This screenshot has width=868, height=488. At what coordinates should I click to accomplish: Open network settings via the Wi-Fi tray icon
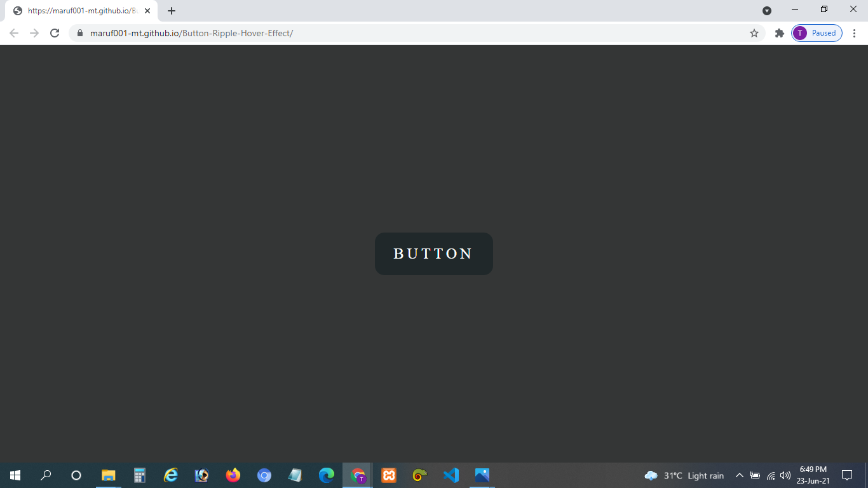click(x=770, y=475)
